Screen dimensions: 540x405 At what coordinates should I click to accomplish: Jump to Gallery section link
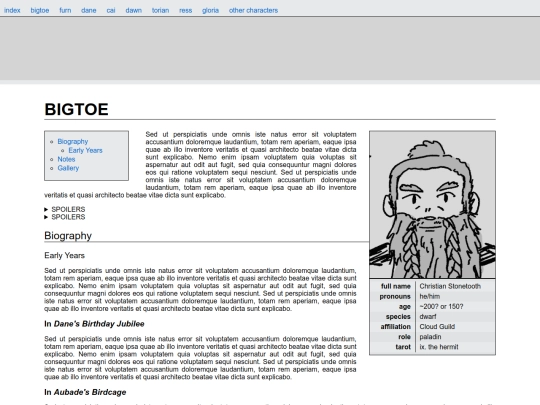68,168
